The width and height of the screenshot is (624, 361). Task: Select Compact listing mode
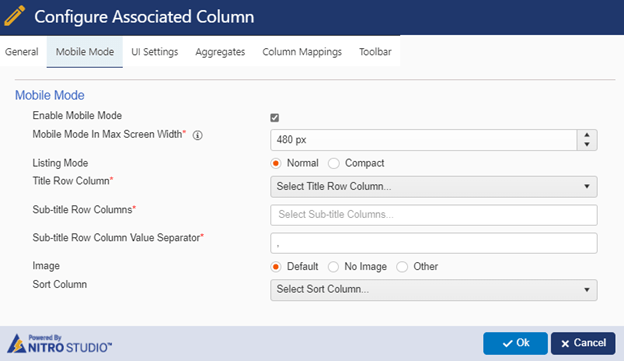(333, 163)
